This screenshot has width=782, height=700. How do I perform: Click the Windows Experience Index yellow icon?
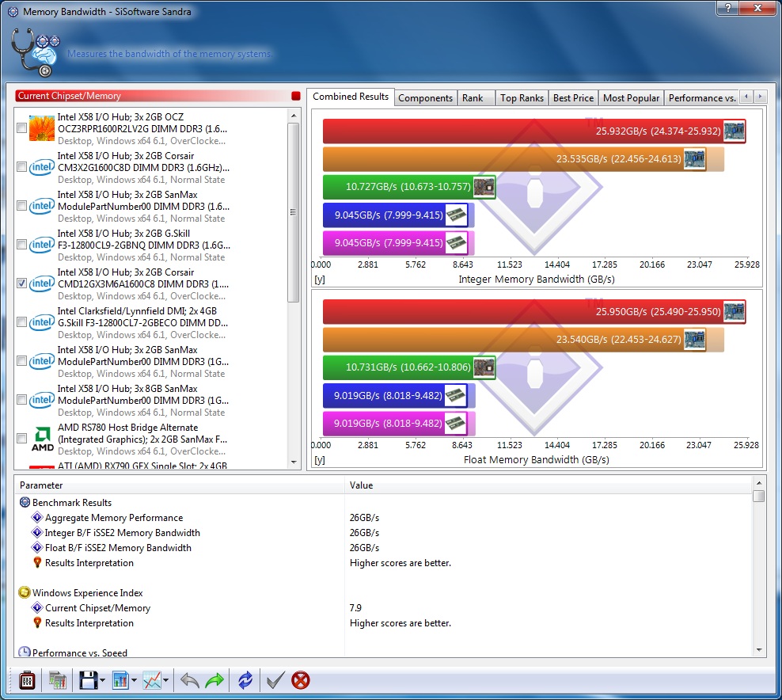24,592
